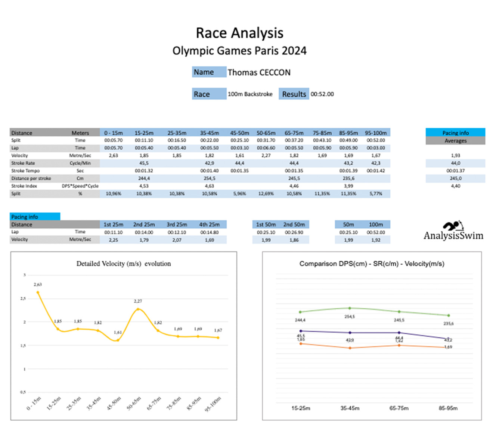The width and height of the screenshot is (493, 448).
Task: Select the blue Results label cell
Action: [294, 94]
